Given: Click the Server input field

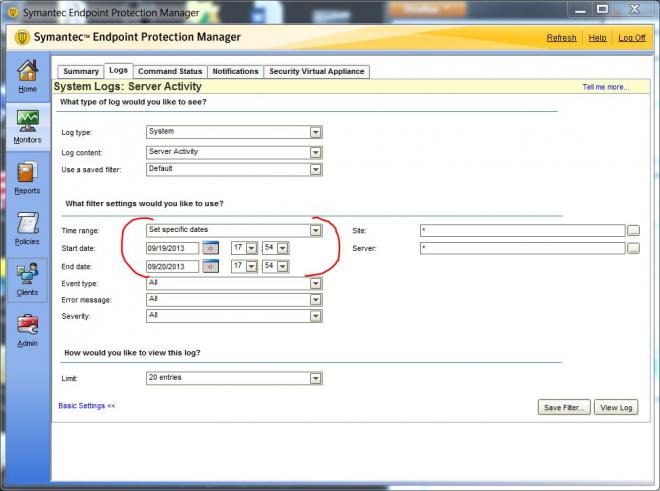Looking at the screenshot, I should point(523,248).
